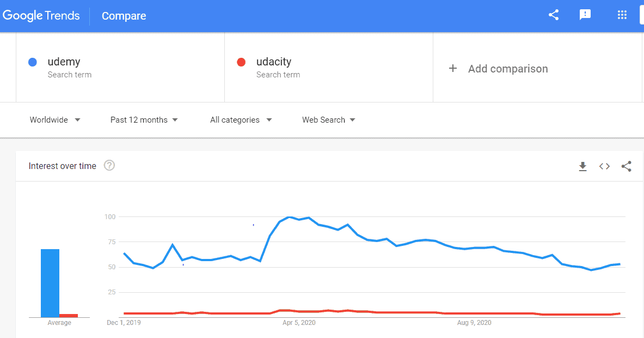Select the Compare header item
Image resolution: width=644 pixels, height=338 pixels.
(x=124, y=16)
